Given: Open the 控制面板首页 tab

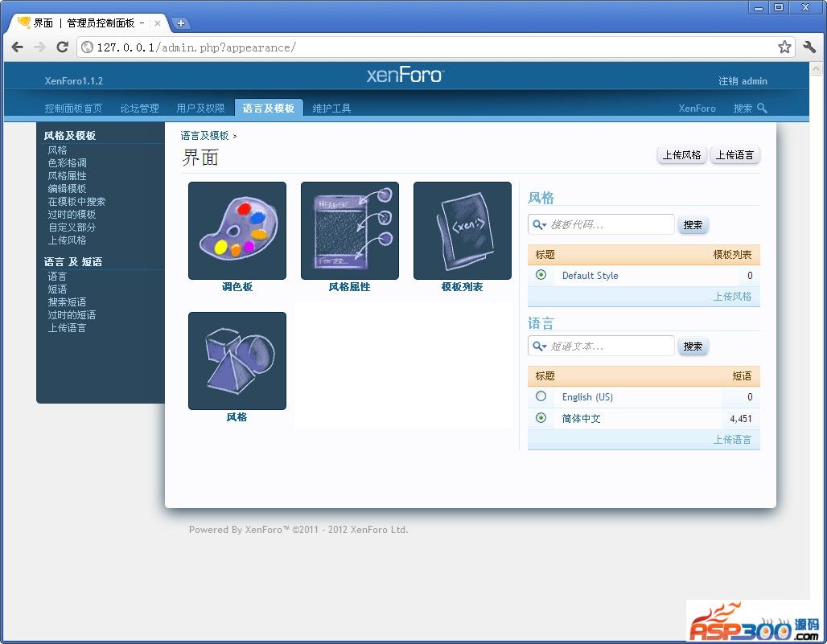Looking at the screenshot, I should (73, 108).
